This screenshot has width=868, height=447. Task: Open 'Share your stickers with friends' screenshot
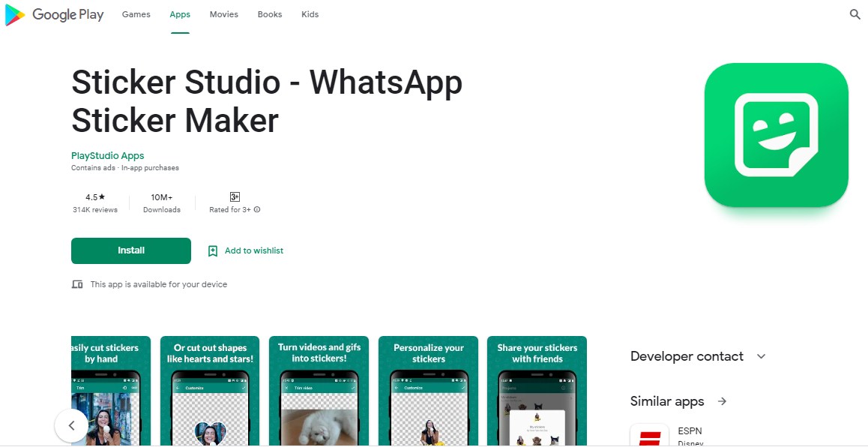pyautogui.click(x=537, y=391)
